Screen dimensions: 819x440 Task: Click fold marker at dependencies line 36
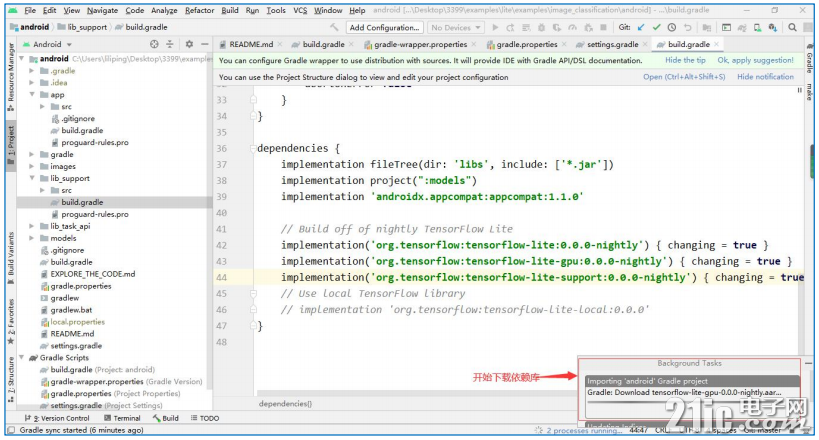pyautogui.click(x=253, y=148)
